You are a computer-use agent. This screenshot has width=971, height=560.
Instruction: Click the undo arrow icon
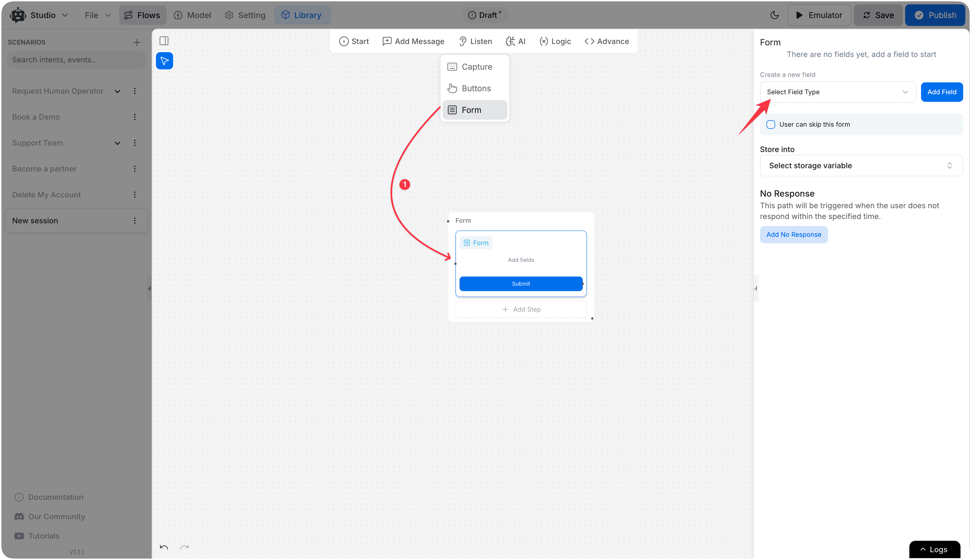164,547
